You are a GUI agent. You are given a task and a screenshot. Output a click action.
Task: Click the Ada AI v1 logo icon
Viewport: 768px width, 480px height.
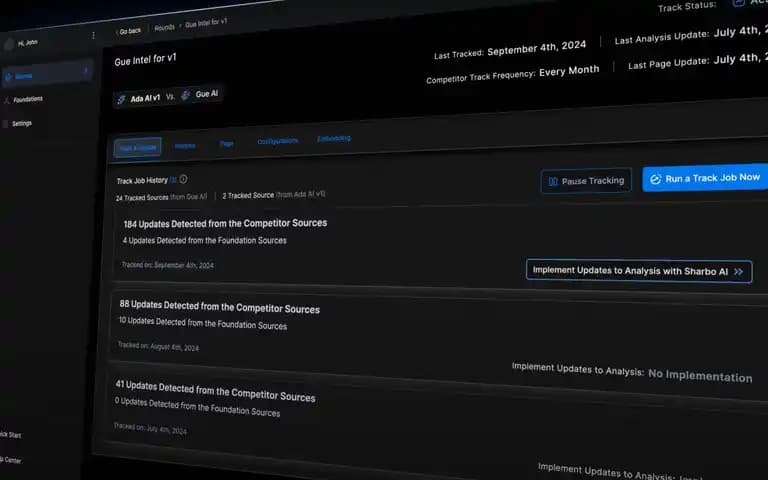tap(121, 99)
